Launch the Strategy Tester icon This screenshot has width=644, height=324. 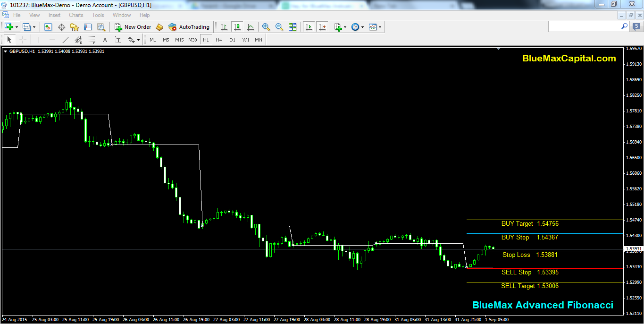coord(101,27)
